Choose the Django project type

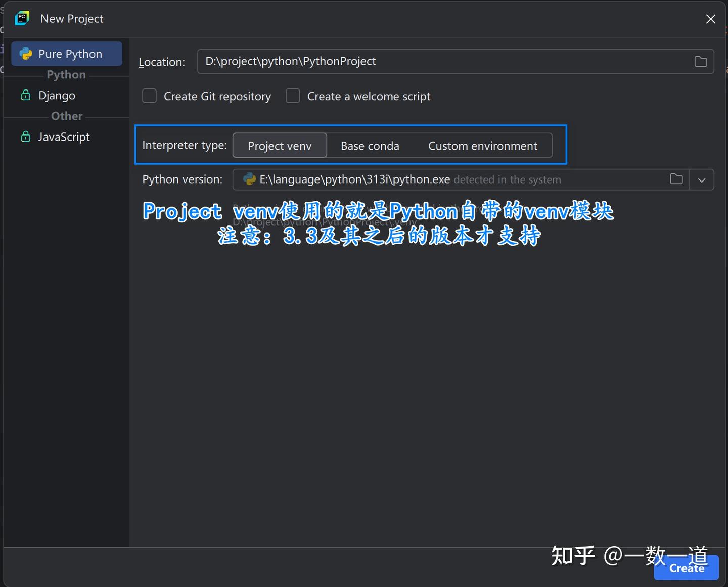click(x=57, y=95)
